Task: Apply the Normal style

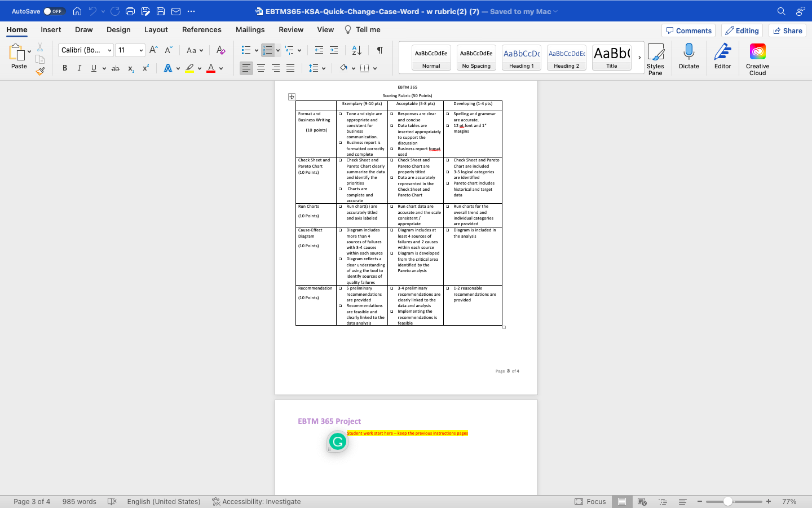Action: pyautogui.click(x=431, y=58)
